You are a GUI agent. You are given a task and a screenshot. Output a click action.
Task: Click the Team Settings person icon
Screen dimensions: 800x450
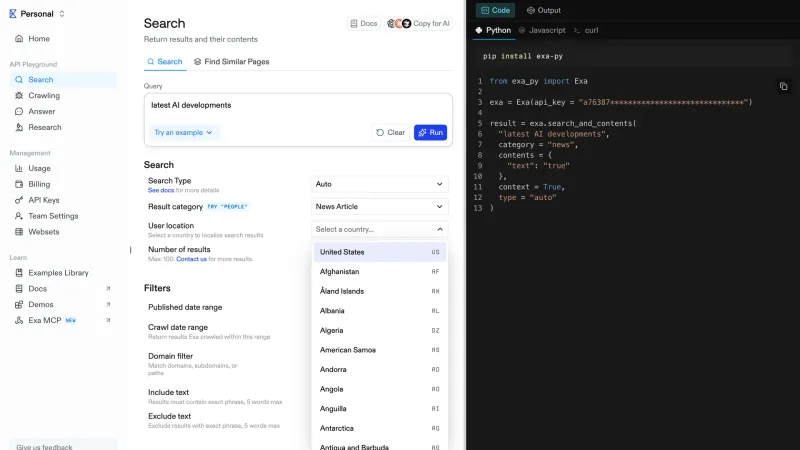tap(19, 216)
